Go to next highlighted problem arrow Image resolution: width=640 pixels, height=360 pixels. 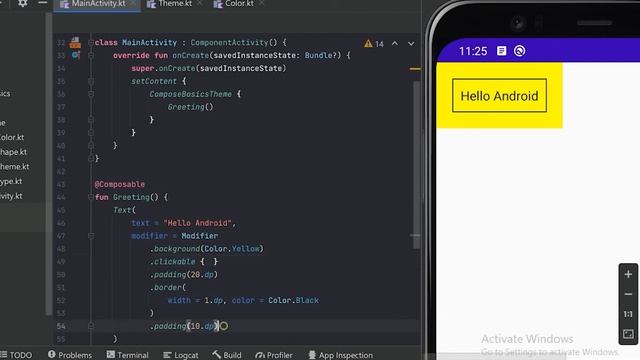click(411, 43)
